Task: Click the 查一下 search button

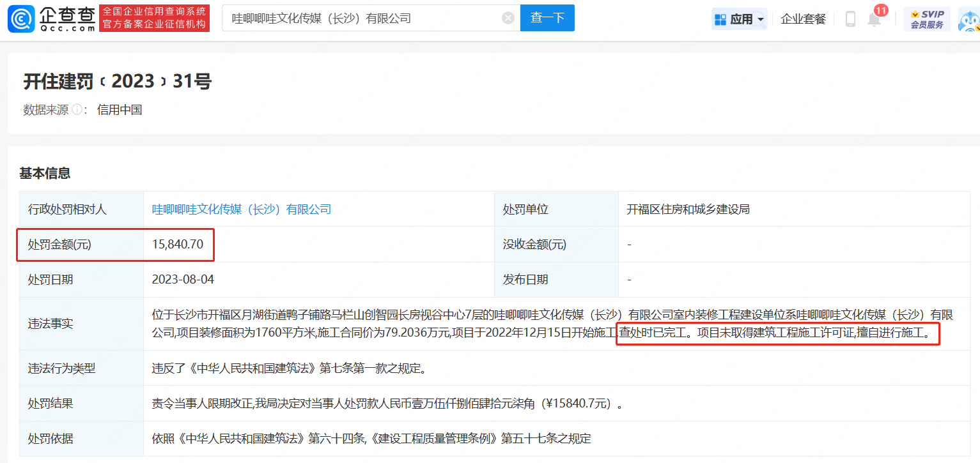Action: (x=547, y=18)
